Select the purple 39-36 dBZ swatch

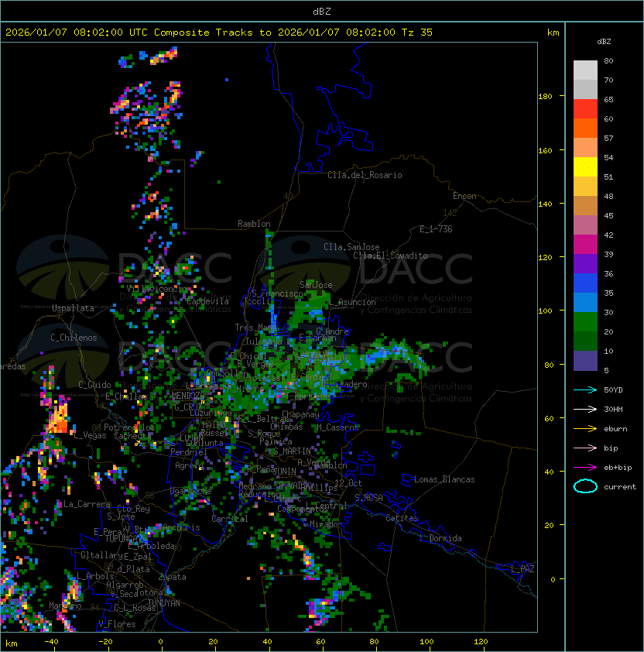(x=585, y=264)
